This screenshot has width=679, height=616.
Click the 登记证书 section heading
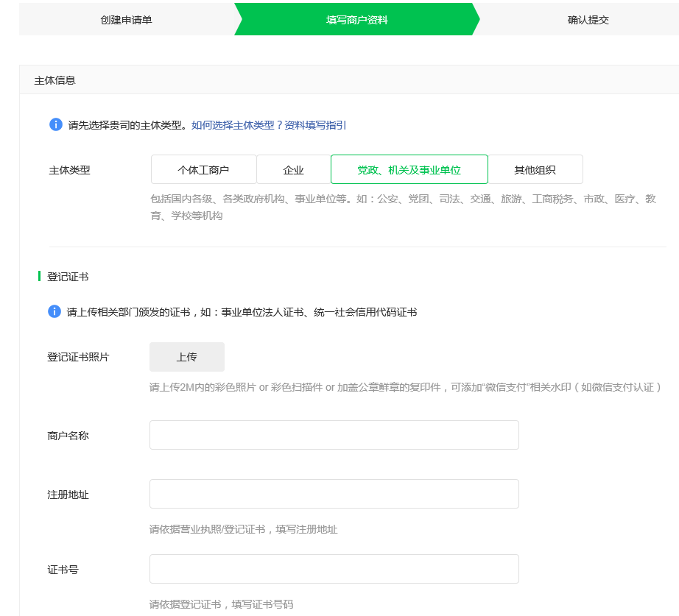(68, 277)
